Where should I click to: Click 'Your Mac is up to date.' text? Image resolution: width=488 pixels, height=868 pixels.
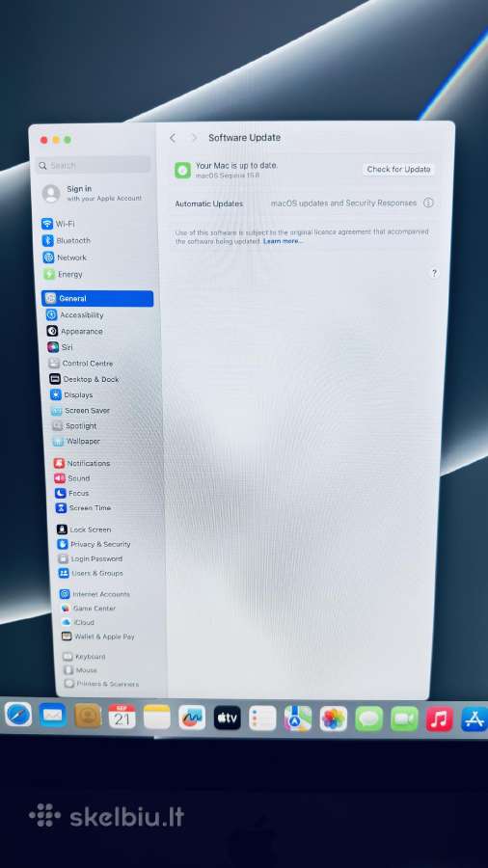(x=237, y=166)
